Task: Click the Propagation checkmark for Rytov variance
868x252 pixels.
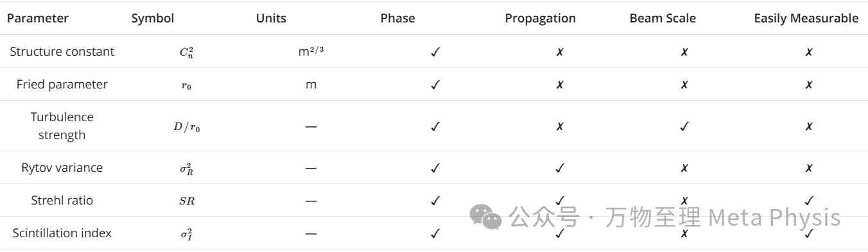Action: coord(560,168)
